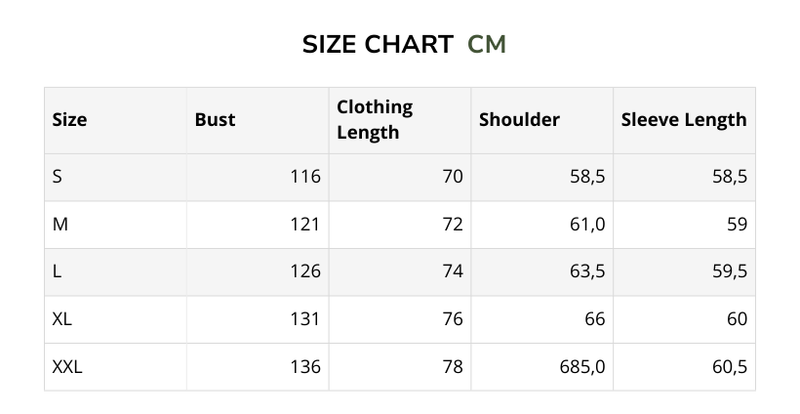Screen dimensions: 800x414
Task: Select the M size row label
Action: [x=60, y=225]
